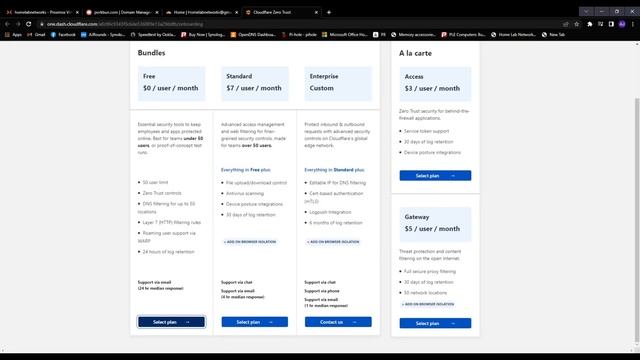
Task: Click the Enterprise Custom pricing card
Action: point(338,84)
